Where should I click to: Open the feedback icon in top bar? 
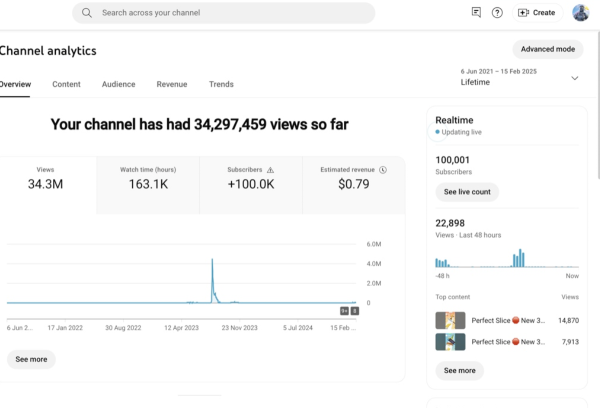click(476, 13)
